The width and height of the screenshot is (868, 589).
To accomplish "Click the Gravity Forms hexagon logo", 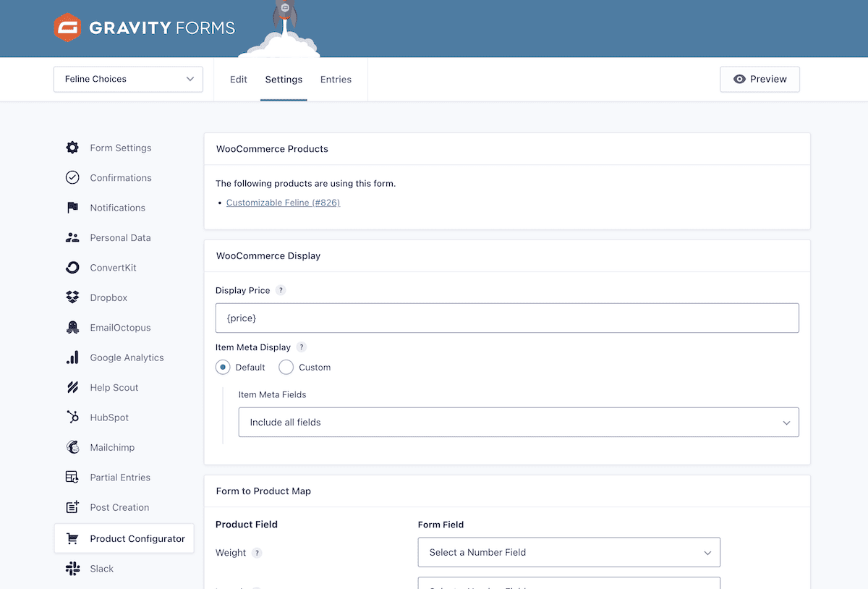I will [67, 28].
